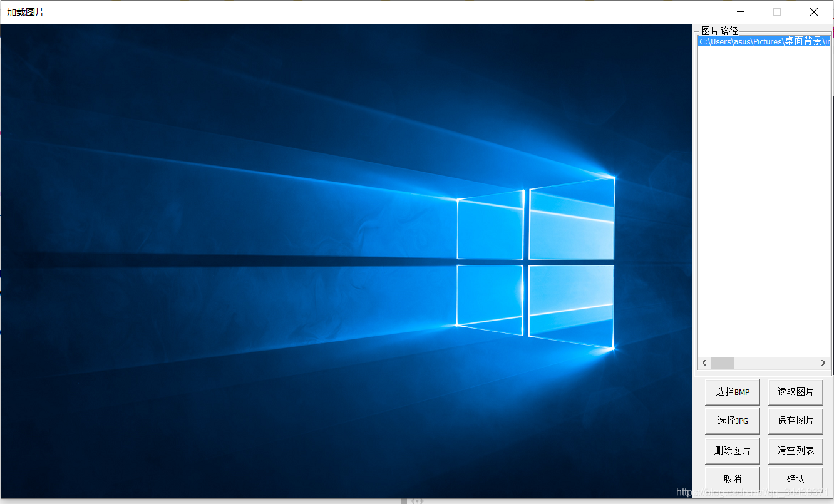Minimize the 加载图片 window
Viewport: 834px width, 504px height.
pos(741,12)
